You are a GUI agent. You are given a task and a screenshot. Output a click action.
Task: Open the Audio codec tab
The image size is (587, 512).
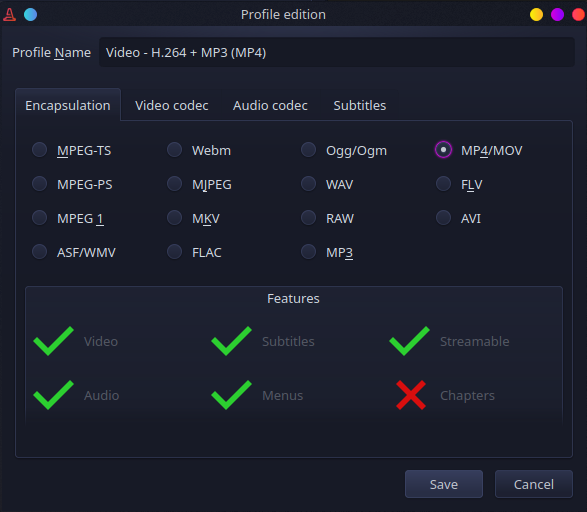coord(270,105)
